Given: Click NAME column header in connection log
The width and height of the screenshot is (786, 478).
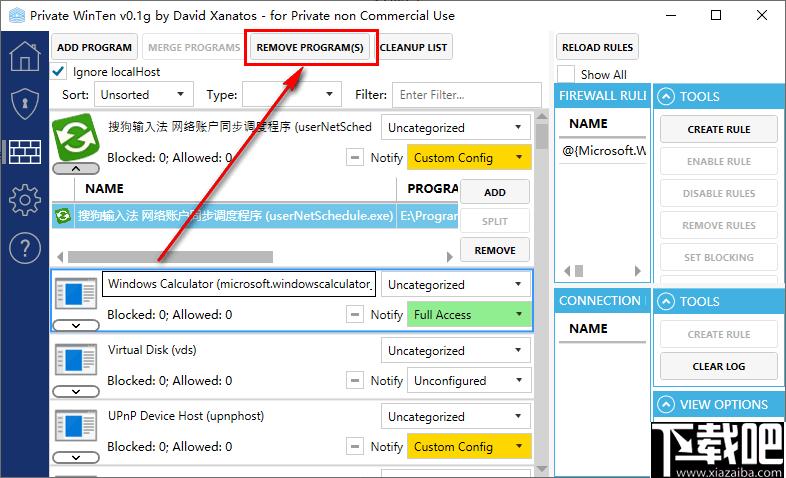Looking at the screenshot, I should click(x=603, y=328).
